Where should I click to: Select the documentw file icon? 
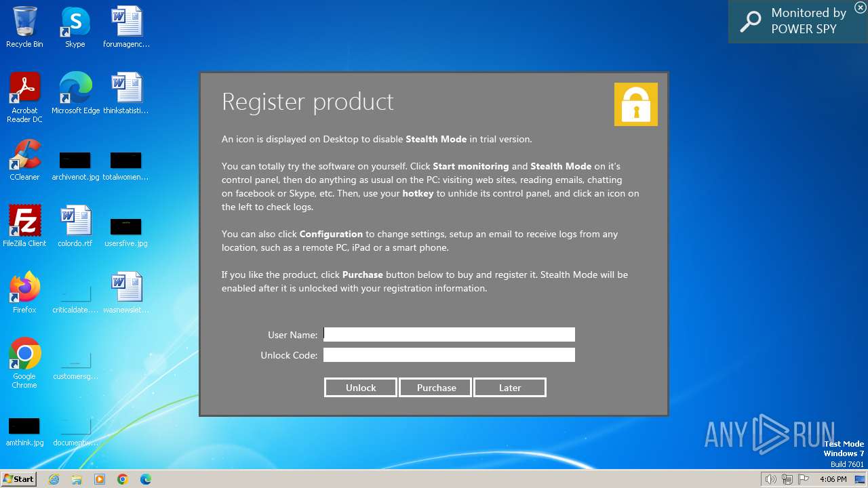[75, 431]
